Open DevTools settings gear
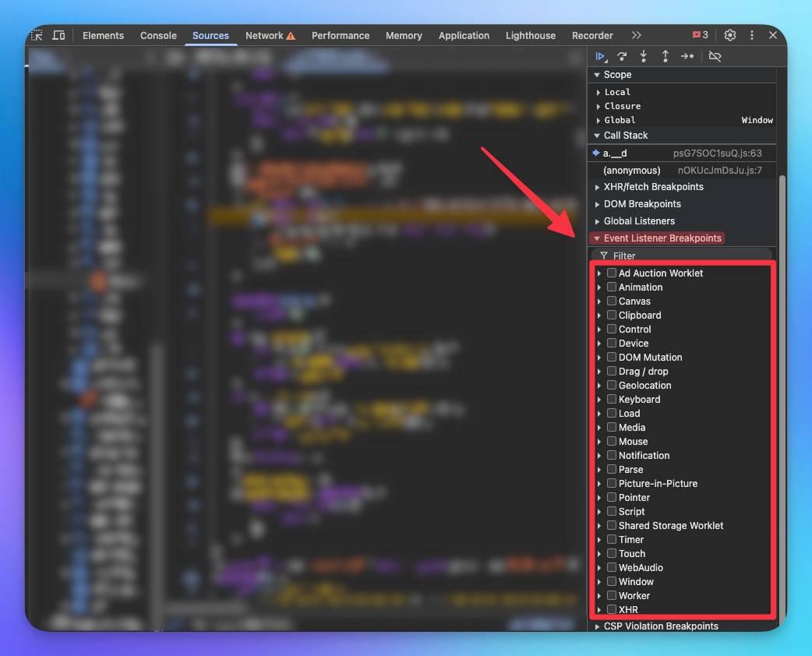The height and width of the screenshot is (656, 812). pyautogui.click(x=729, y=35)
